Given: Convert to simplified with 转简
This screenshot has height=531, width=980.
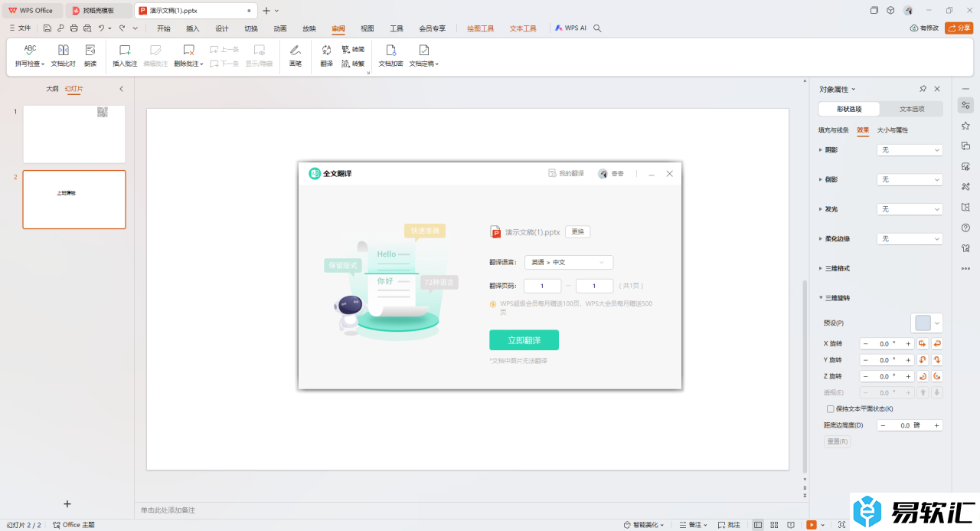Looking at the screenshot, I should 353,49.
